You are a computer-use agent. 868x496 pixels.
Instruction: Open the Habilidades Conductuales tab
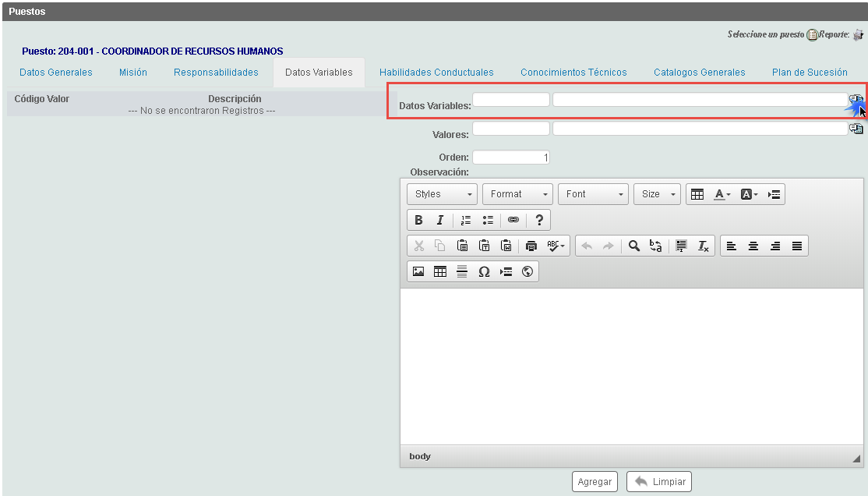click(436, 73)
